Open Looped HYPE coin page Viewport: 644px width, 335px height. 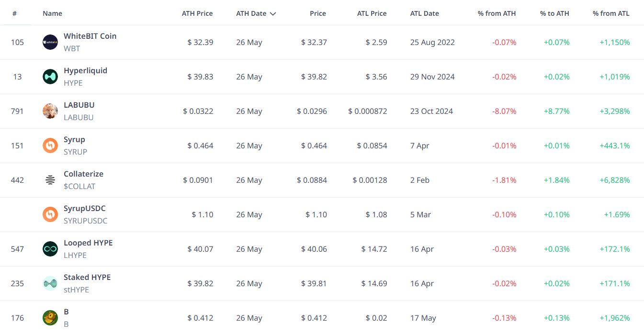click(x=88, y=243)
